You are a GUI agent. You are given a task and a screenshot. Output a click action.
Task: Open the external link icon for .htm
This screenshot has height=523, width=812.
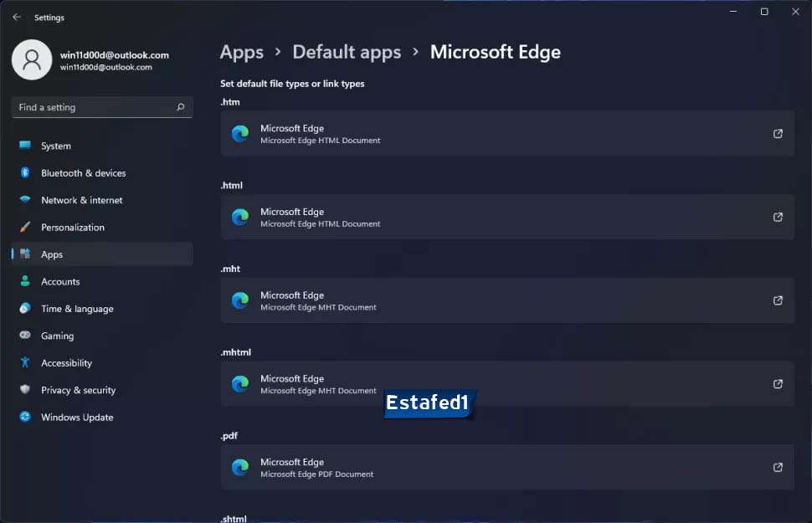[778, 134]
